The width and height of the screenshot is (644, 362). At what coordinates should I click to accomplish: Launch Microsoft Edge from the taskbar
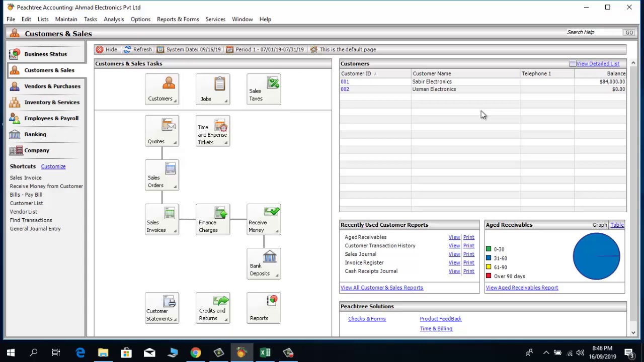pyautogui.click(x=80, y=352)
